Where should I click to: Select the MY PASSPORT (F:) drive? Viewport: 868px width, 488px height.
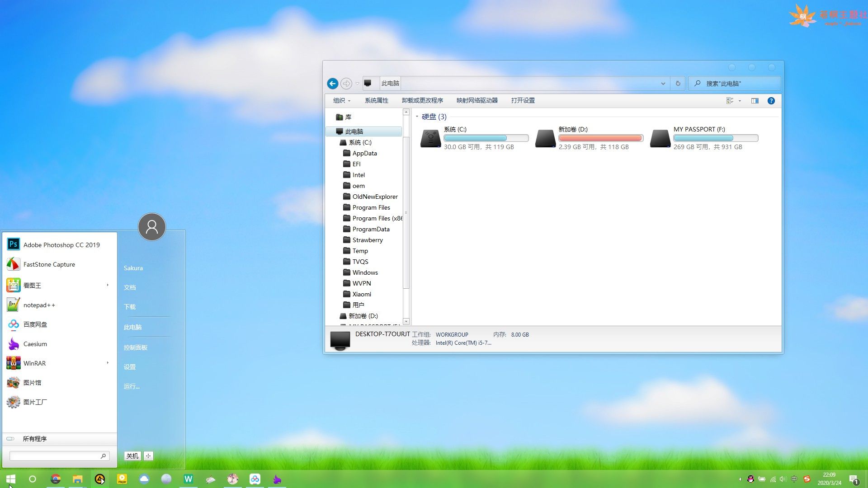(x=704, y=138)
